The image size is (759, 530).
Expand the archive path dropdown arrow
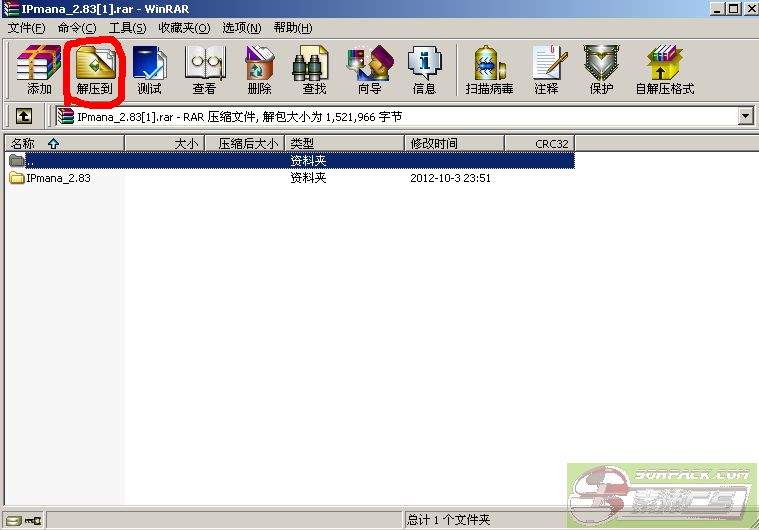[745, 117]
